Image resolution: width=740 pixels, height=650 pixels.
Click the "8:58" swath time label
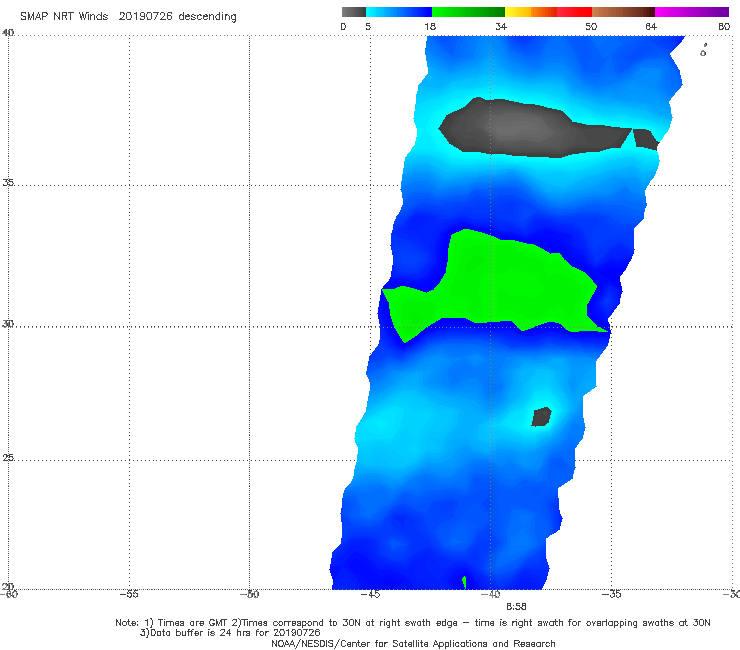point(516,607)
